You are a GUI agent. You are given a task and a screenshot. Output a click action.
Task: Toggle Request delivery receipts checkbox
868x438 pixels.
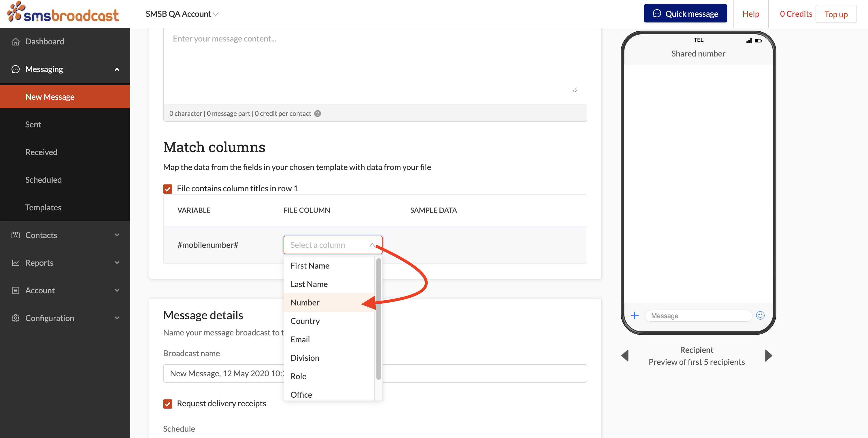coord(168,404)
